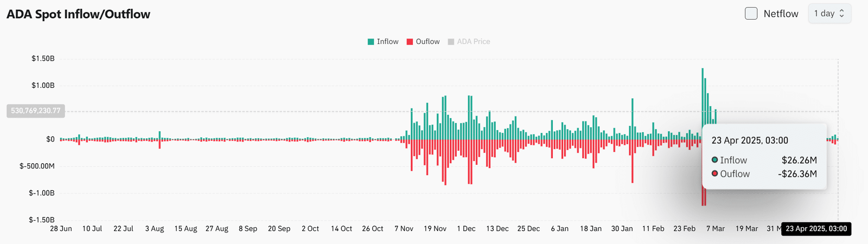
Task: Click the up-down chevron beside 1 day
Action: 842,14
